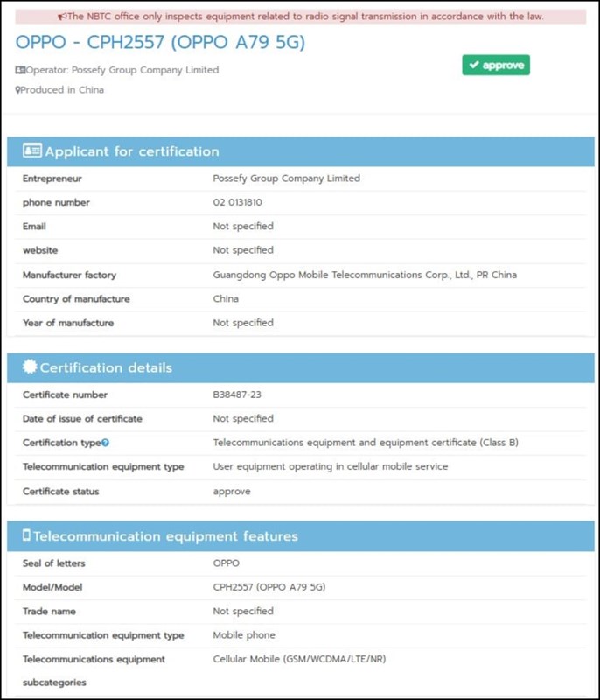Click the certificate number B38487-23
The image size is (600, 700).
237,395
